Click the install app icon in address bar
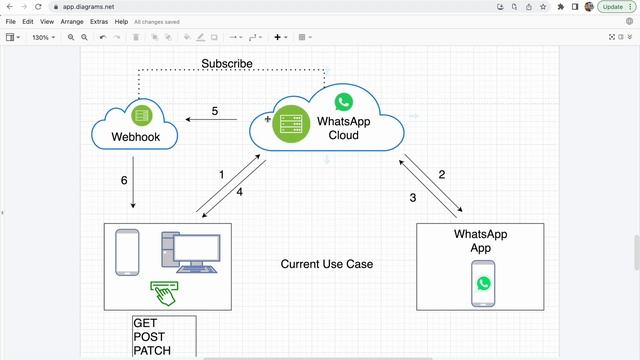Image resolution: width=640 pixels, height=360 pixels. [500, 7]
